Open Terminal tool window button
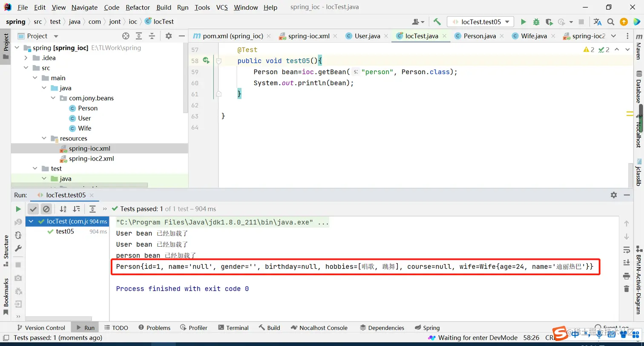The image size is (644, 346). point(233,328)
